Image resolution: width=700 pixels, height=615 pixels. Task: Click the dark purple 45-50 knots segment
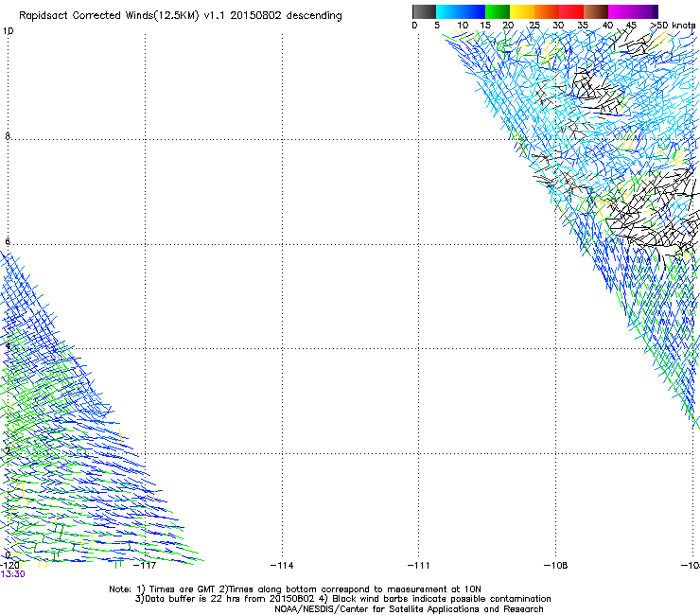click(645, 11)
